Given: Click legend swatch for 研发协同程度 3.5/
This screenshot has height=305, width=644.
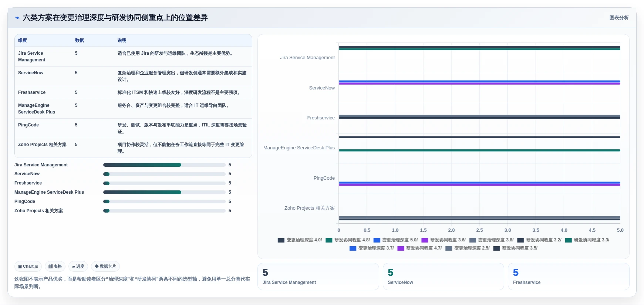Looking at the screenshot, I should click(x=497, y=248).
